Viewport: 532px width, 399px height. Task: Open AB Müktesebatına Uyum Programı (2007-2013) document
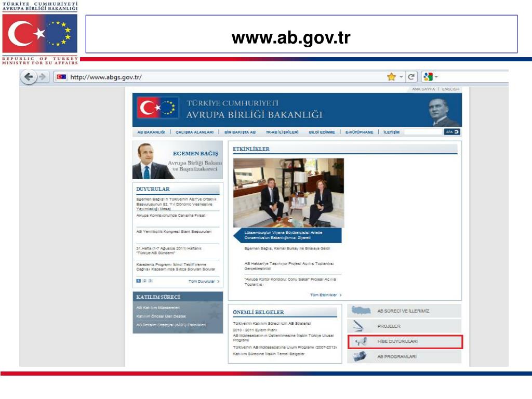tap(285, 347)
